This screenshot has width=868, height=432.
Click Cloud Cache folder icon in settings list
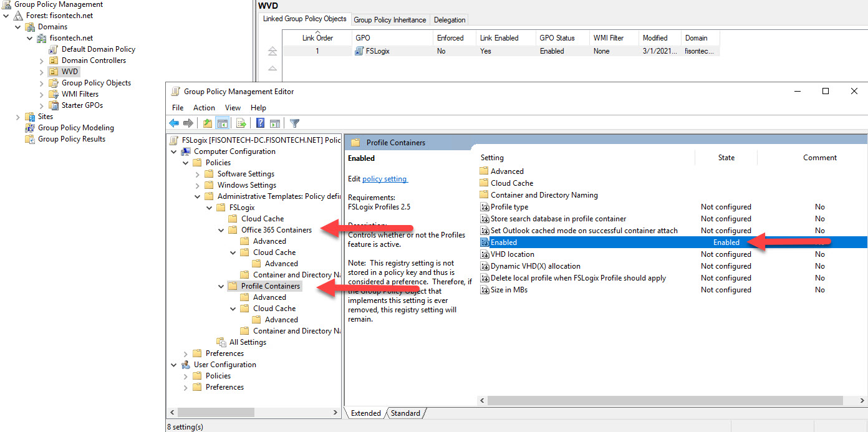[x=484, y=183]
